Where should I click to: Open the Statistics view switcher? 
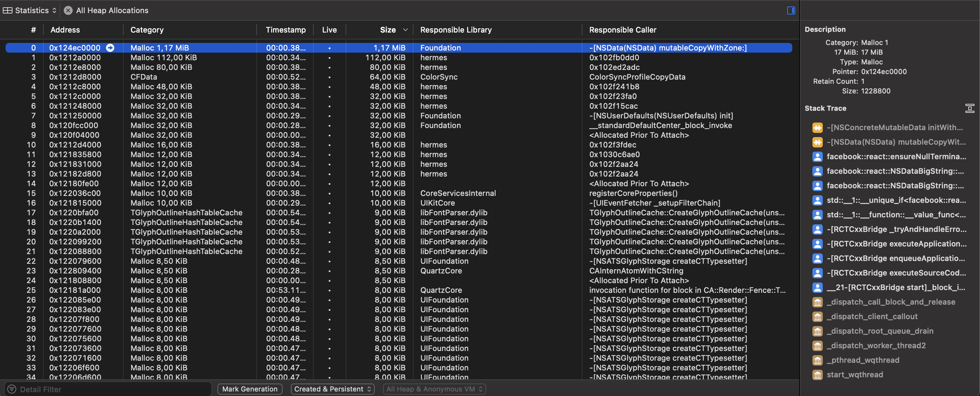54,10
